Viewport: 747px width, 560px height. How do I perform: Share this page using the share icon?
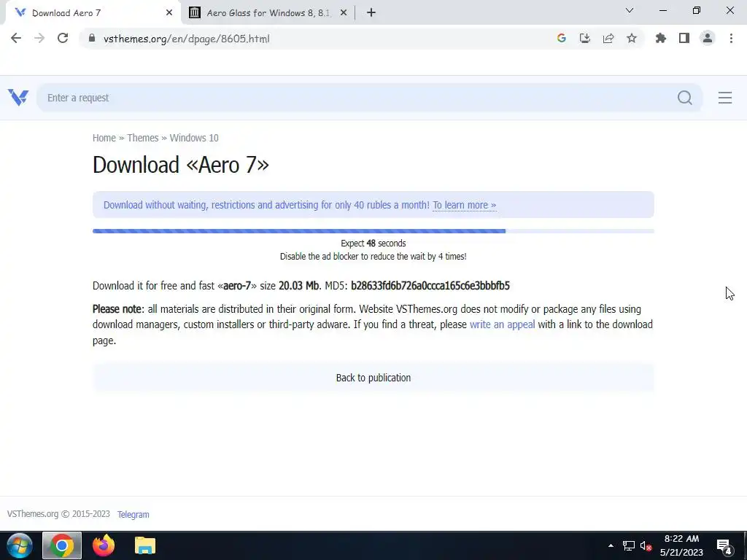608,38
